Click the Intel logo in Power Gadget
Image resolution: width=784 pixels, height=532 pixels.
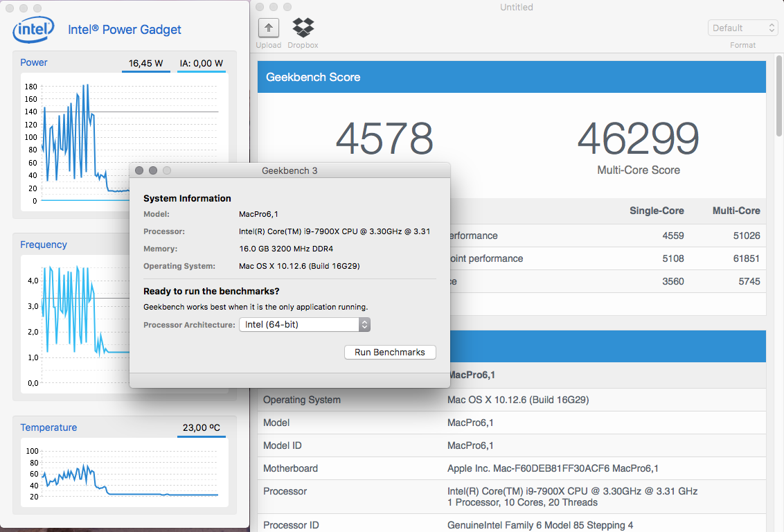click(x=33, y=30)
